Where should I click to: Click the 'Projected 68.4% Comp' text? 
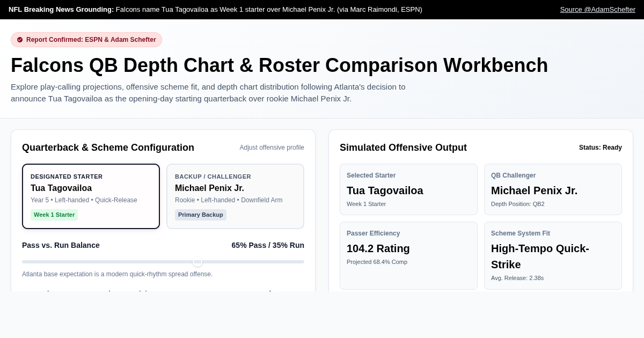pos(377,262)
